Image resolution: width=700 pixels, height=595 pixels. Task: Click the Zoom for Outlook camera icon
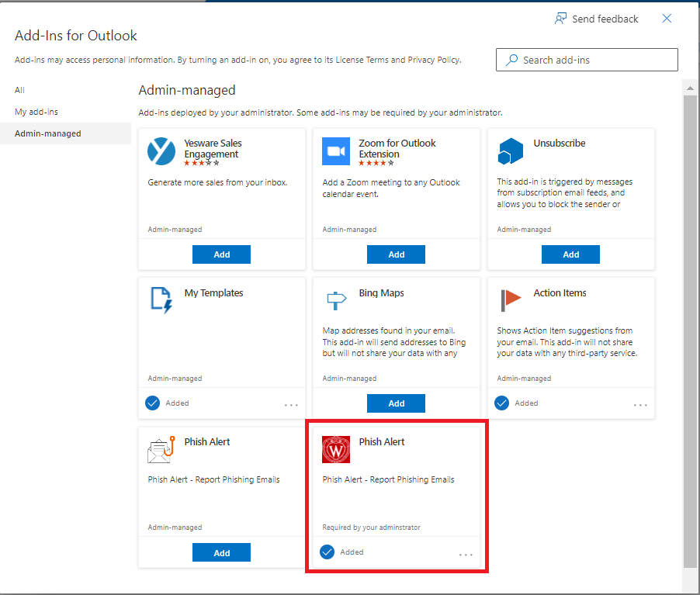click(x=336, y=151)
